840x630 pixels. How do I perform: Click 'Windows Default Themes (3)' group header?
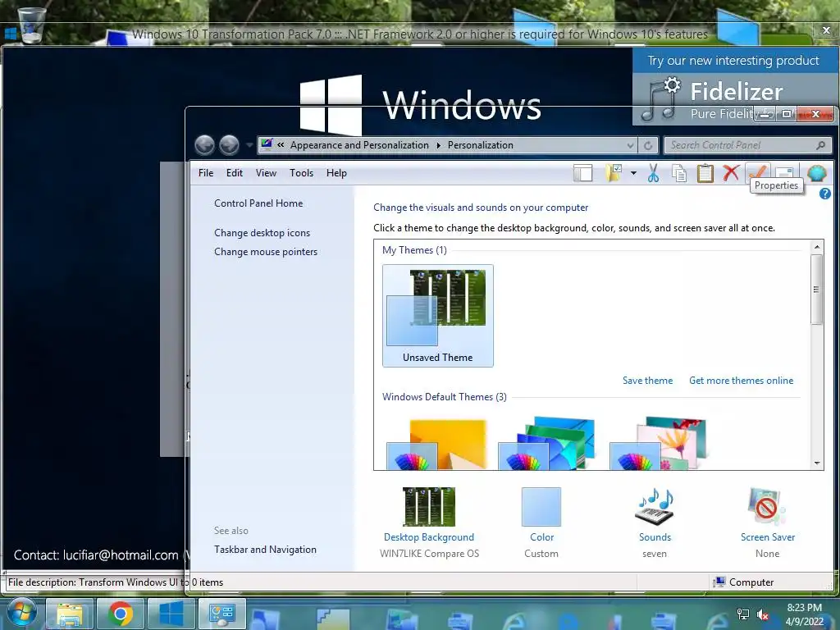(444, 397)
